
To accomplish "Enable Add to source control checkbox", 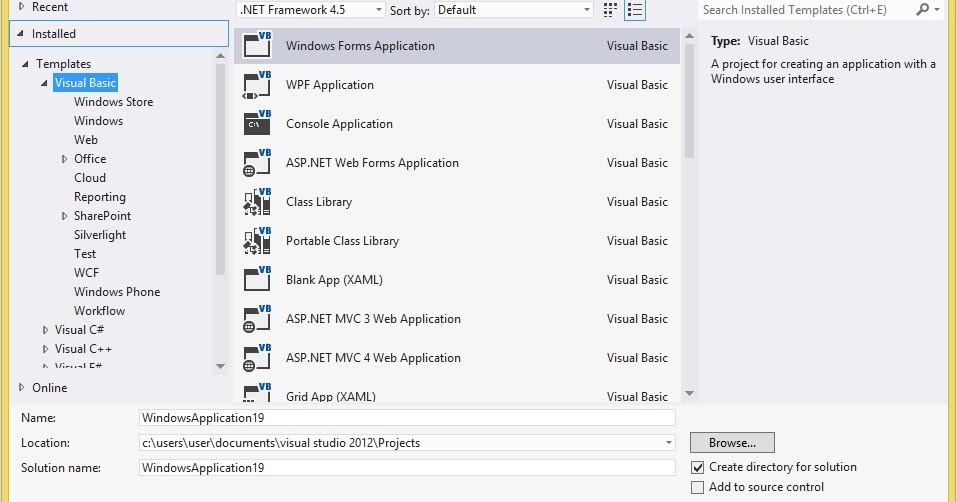I will [698, 487].
